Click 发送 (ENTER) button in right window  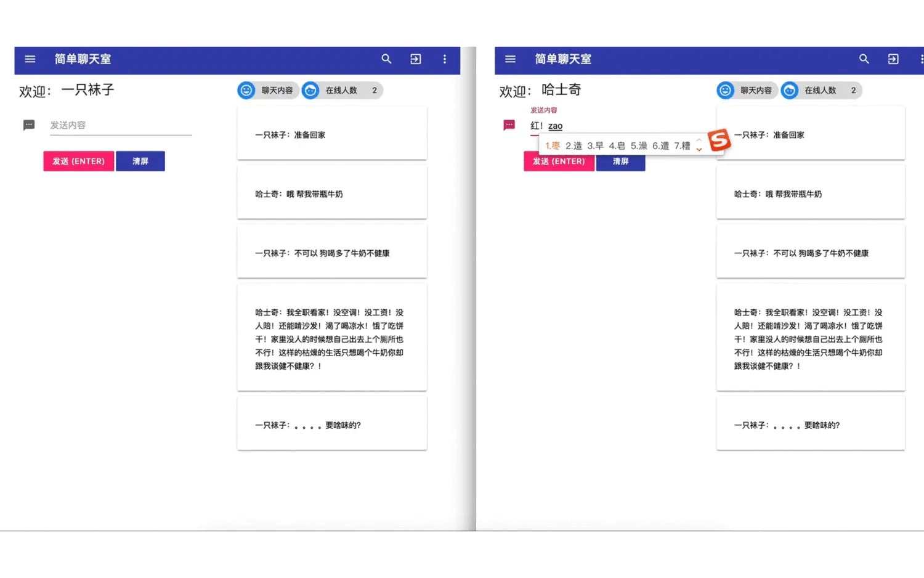(x=559, y=162)
